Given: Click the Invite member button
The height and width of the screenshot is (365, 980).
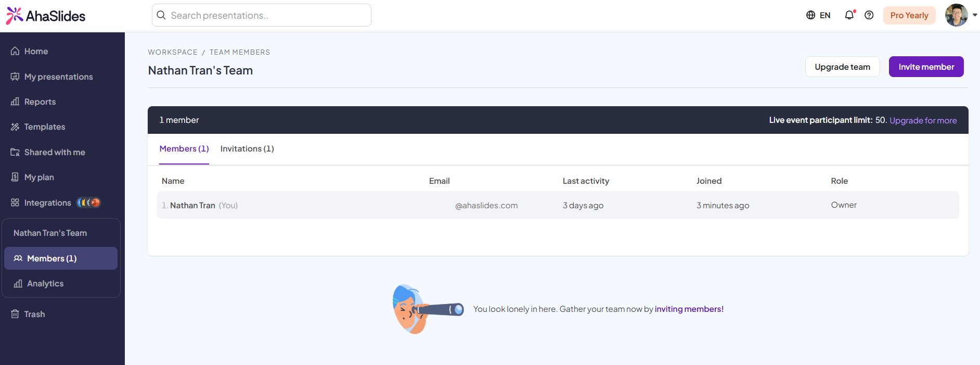Looking at the screenshot, I should pyautogui.click(x=926, y=67).
